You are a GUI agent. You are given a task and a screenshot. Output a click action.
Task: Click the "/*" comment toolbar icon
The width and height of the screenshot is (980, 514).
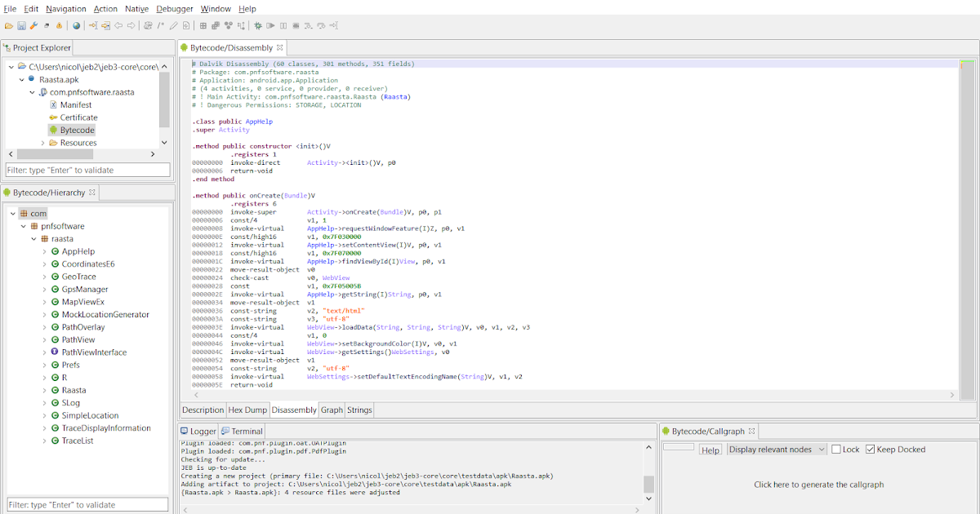[x=161, y=25]
